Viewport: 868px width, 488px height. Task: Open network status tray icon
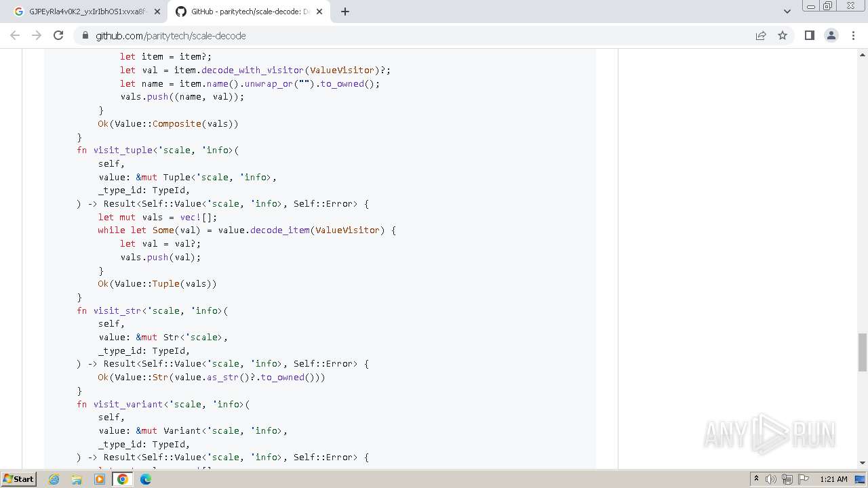pos(787,479)
